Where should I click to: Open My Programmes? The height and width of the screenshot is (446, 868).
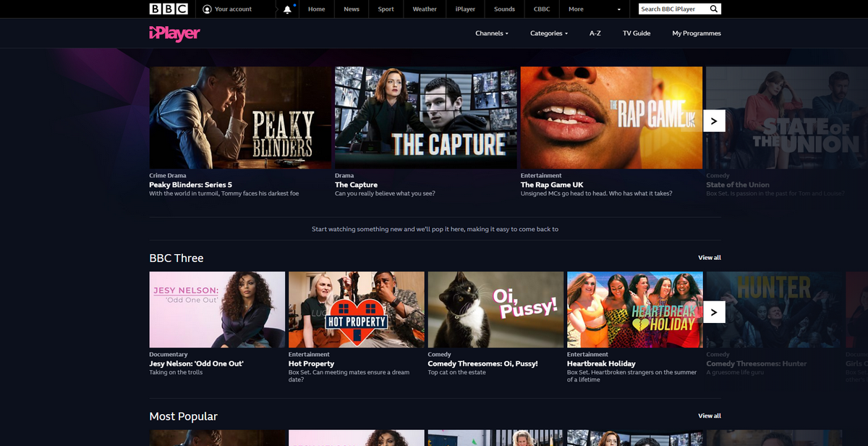pos(697,33)
